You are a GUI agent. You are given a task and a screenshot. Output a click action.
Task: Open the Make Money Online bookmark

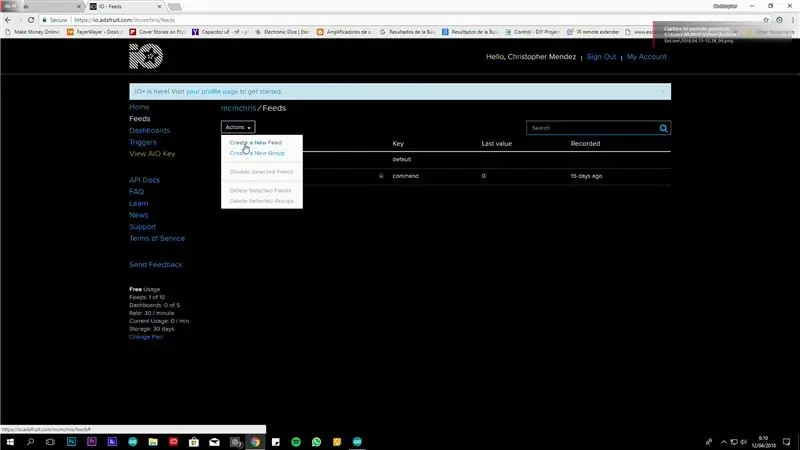pyautogui.click(x=32, y=32)
